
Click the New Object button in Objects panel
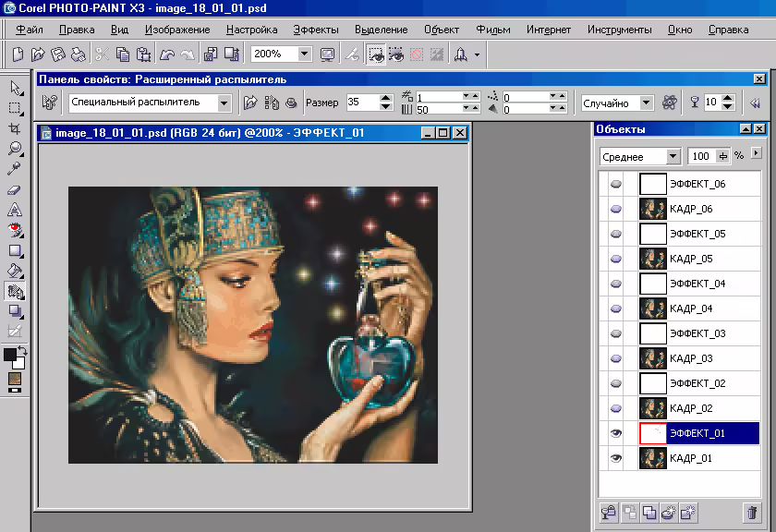coord(688,513)
